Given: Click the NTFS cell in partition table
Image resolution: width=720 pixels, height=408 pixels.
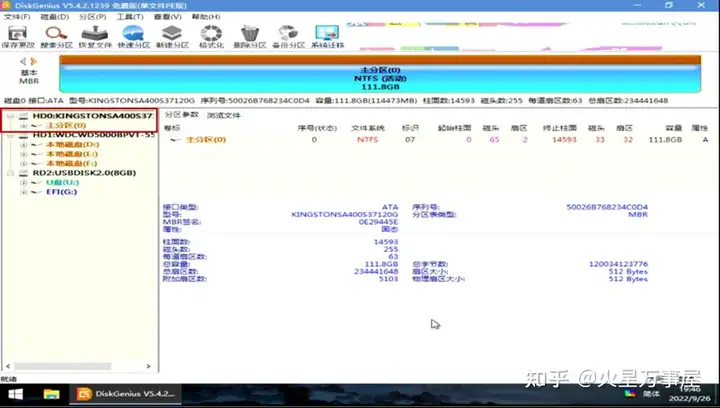Looking at the screenshot, I should click(x=368, y=140).
